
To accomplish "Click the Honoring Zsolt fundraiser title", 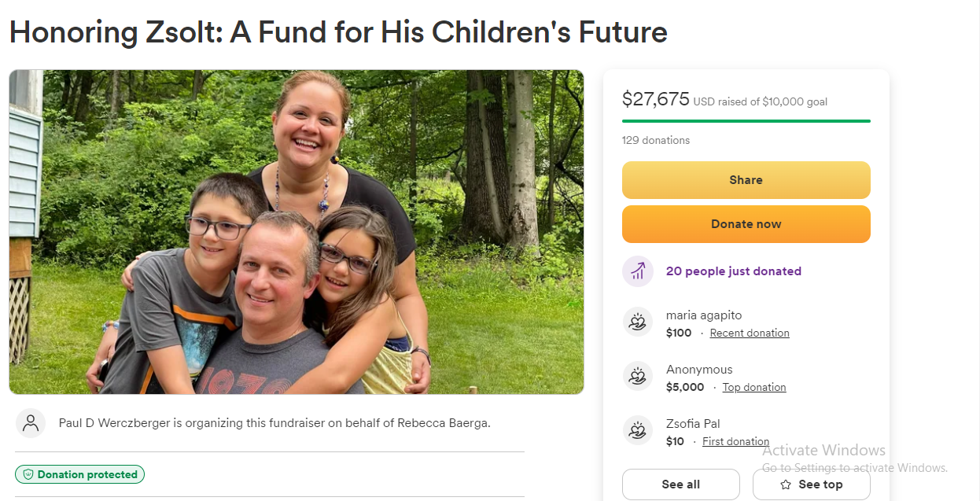I will [338, 32].
